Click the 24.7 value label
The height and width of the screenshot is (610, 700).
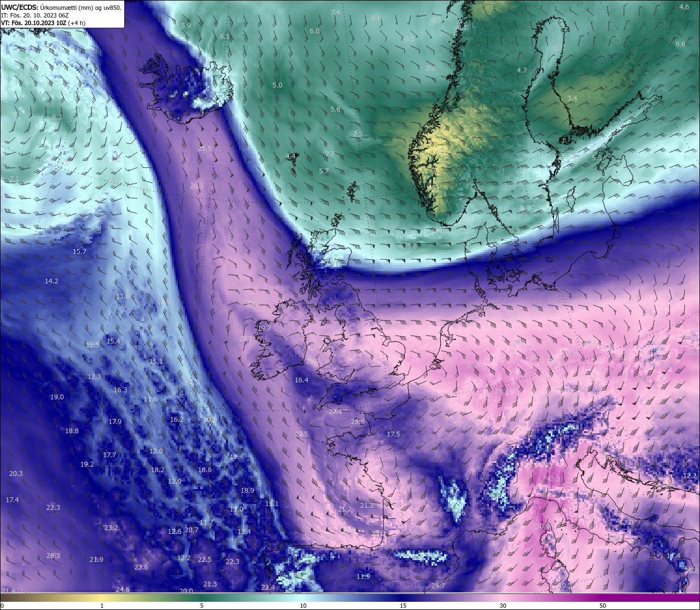pos(438,585)
